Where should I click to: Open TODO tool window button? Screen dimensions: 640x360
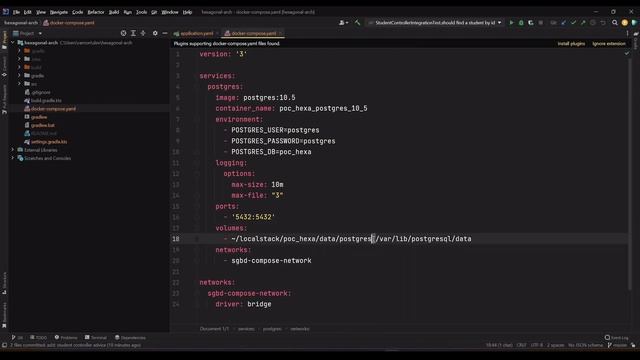[x=38, y=338]
